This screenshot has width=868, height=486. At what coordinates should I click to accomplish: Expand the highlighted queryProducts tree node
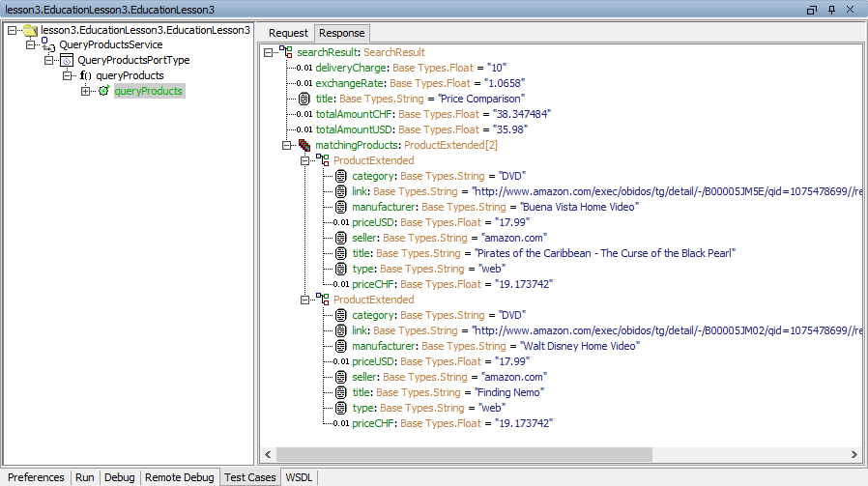point(86,91)
